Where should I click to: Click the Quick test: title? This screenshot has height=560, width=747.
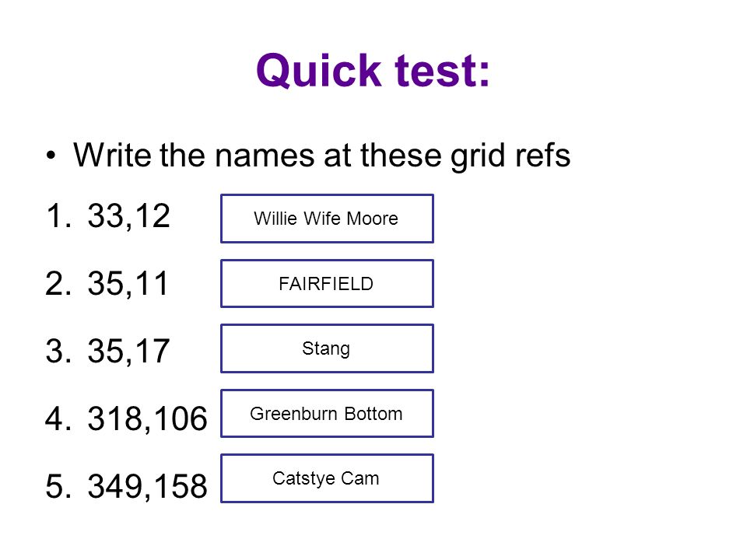coord(373,71)
